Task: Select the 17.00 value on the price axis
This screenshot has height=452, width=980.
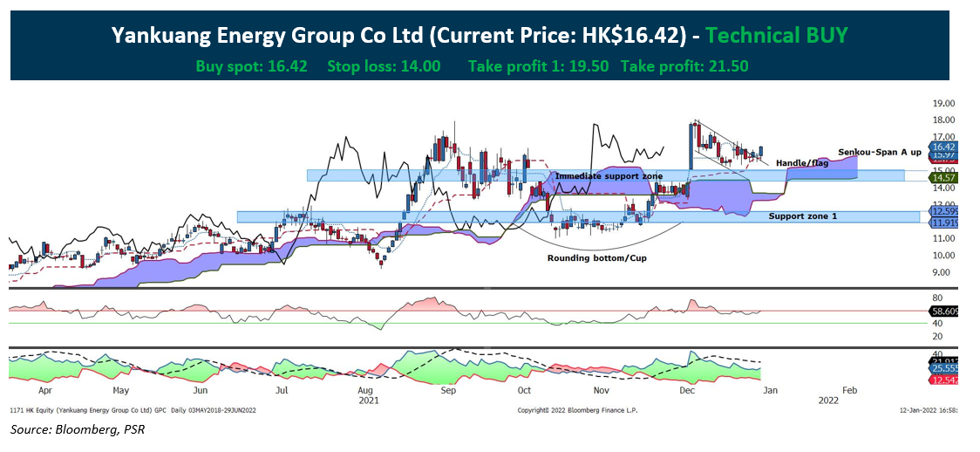Action: [x=943, y=137]
